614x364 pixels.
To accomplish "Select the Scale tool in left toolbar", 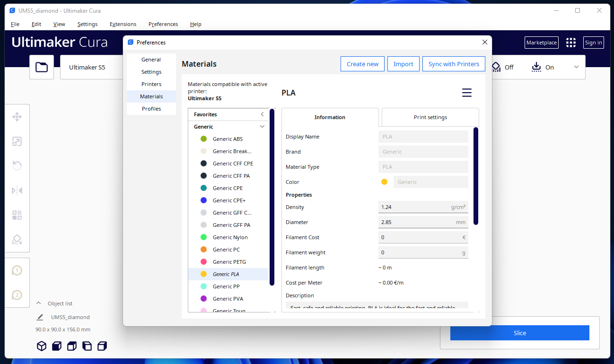I will click(17, 141).
